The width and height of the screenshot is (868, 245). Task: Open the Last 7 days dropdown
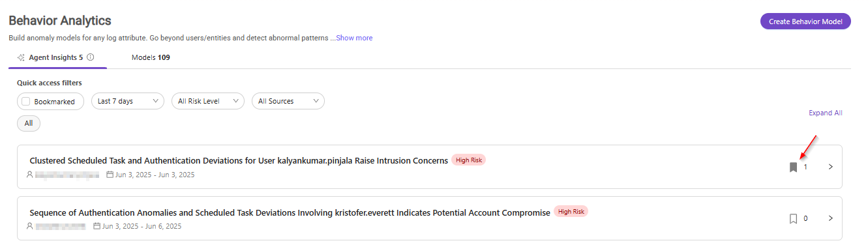click(128, 101)
